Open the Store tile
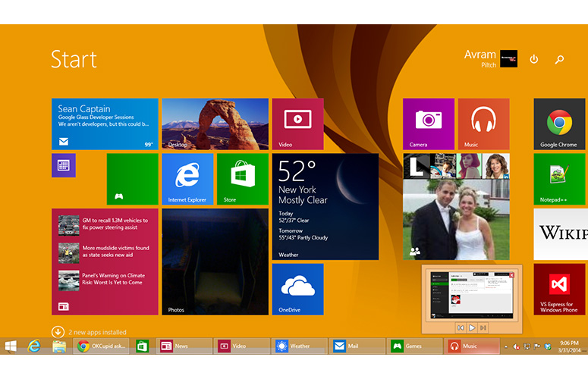This screenshot has width=588, height=379. 243,179
